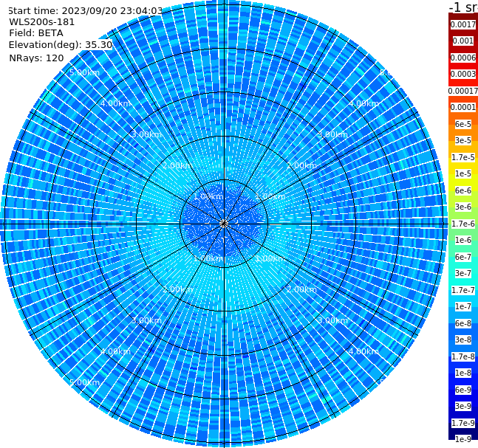Select the 4.00km label in upper-left quadrant
The height and width of the screenshot is (448, 478).
pyautogui.click(x=115, y=103)
